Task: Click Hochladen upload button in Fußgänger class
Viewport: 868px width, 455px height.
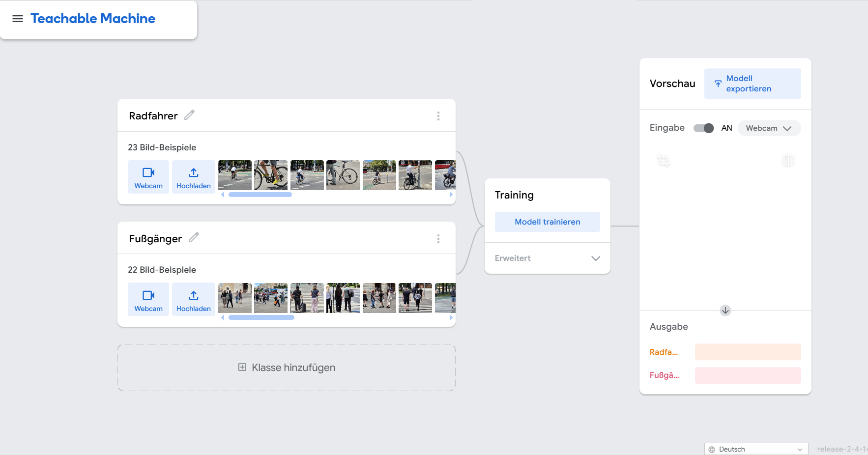Action: (194, 299)
